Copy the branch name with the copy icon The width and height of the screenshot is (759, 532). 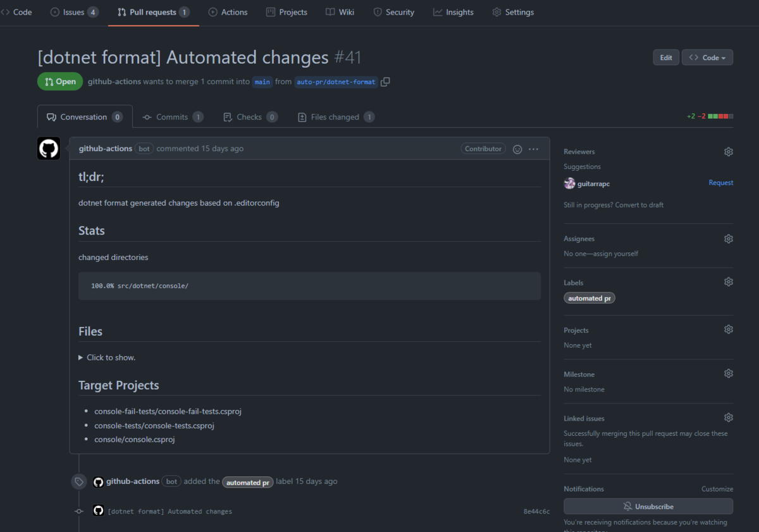pos(385,82)
